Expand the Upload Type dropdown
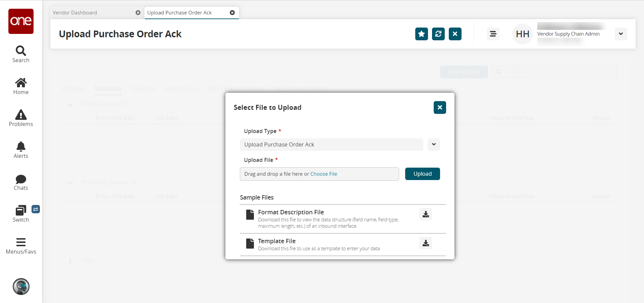 pyautogui.click(x=434, y=144)
